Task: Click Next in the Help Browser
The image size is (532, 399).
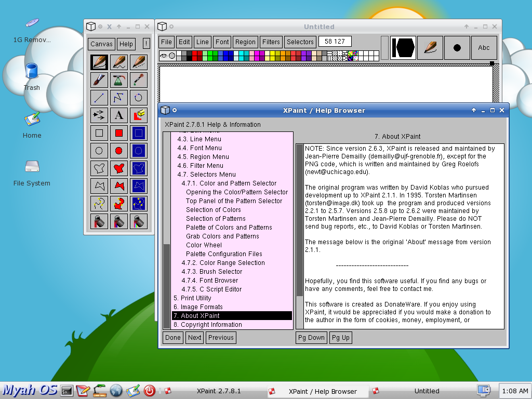Action: pos(194,338)
